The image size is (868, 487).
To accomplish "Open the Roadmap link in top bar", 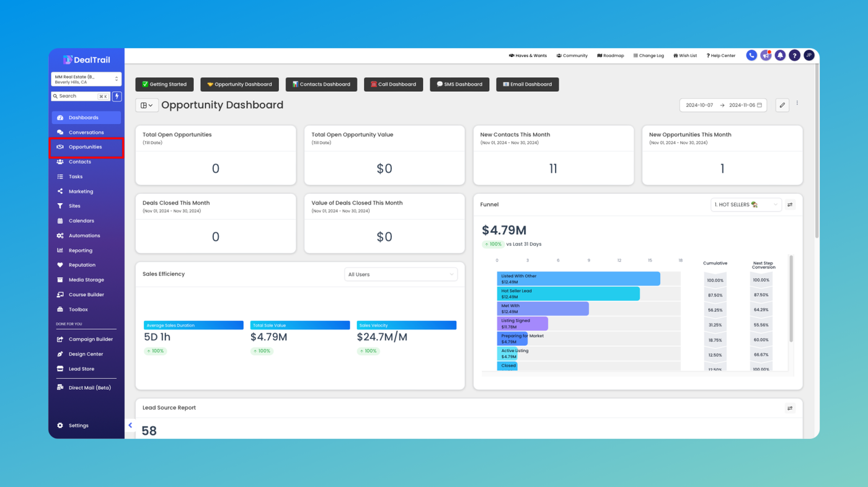I will click(x=611, y=56).
